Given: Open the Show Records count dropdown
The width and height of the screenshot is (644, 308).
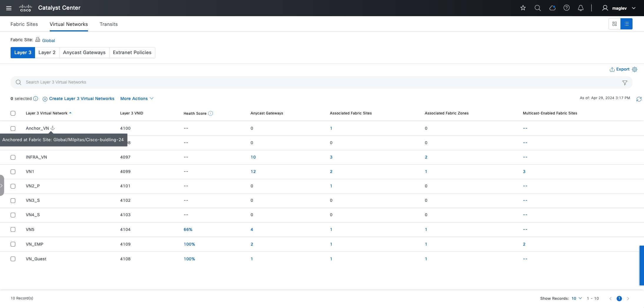Looking at the screenshot, I should pos(577,298).
